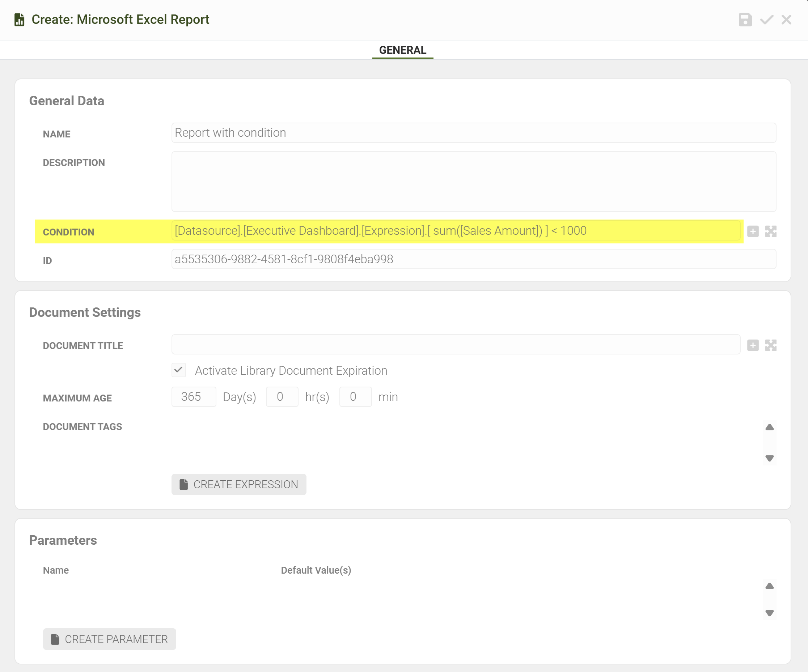Toggle Activate Library Document Expiration checkbox
Screen dimensions: 808x672
[x=178, y=370]
